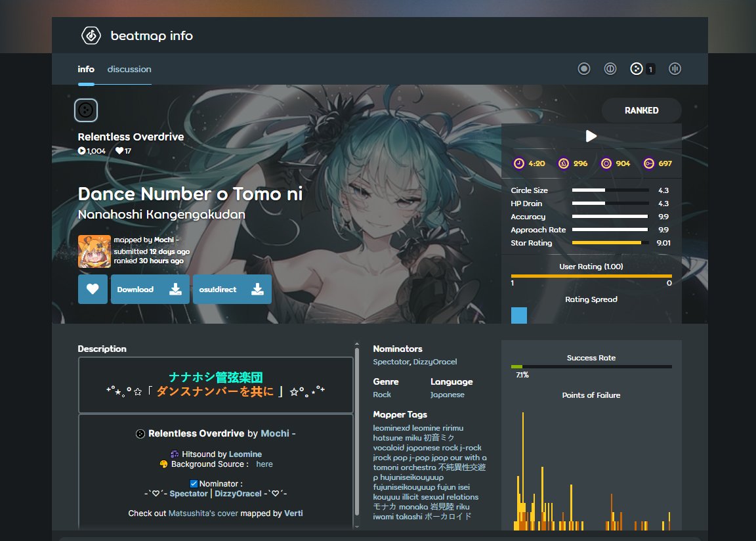
Task: Filter by the Japanese language link
Action: [448, 395]
